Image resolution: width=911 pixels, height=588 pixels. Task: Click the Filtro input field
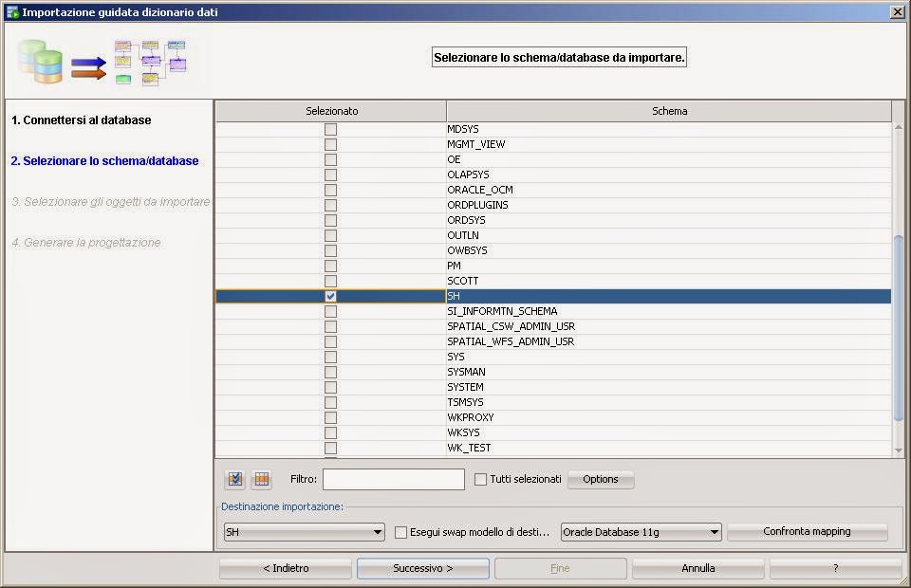pos(394,480)
